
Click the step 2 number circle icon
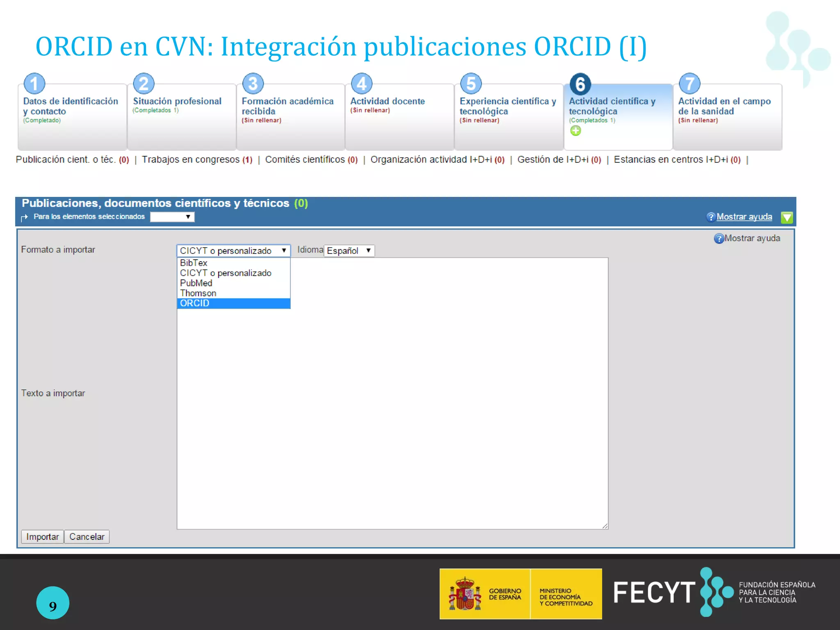144,84
